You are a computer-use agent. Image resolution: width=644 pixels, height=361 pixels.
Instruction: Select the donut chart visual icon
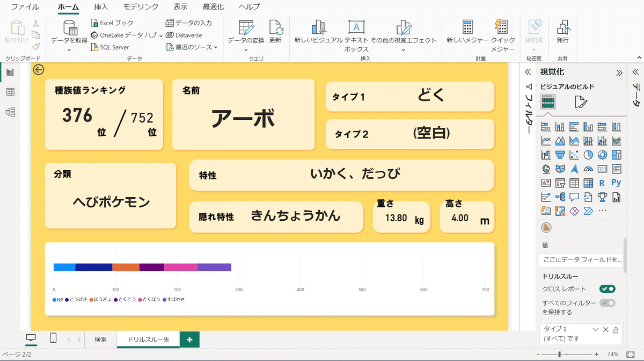click(602, 155)
